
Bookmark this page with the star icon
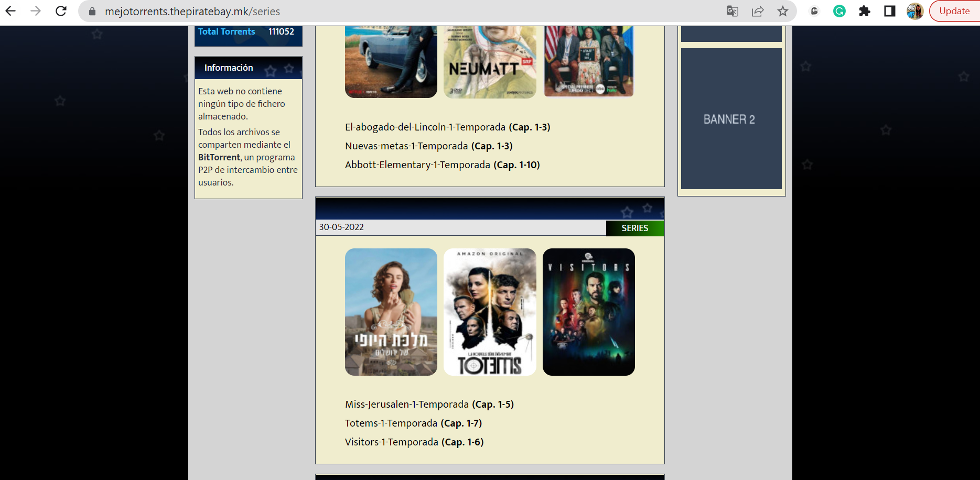tap(782, 11)
